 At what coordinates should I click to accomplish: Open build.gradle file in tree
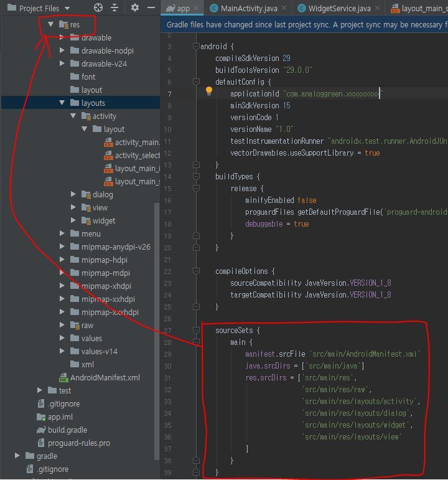coord(62,430)
